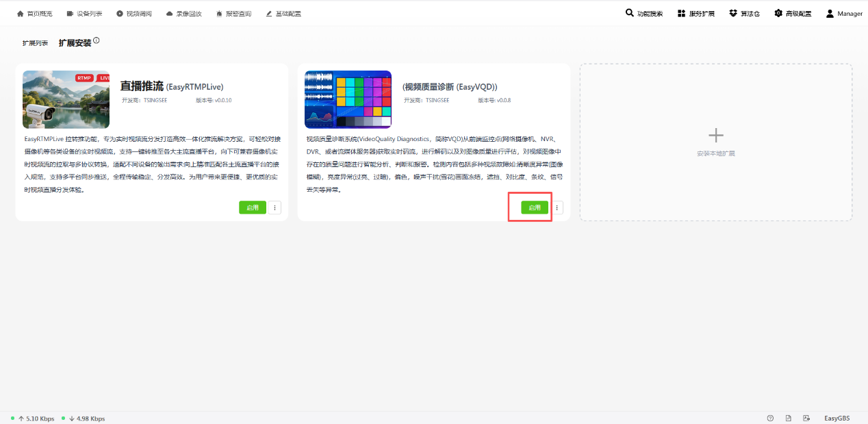868x424 pixels.
Task: Open more options for the EasyRTMPLive card
Action: pos(275,208)
